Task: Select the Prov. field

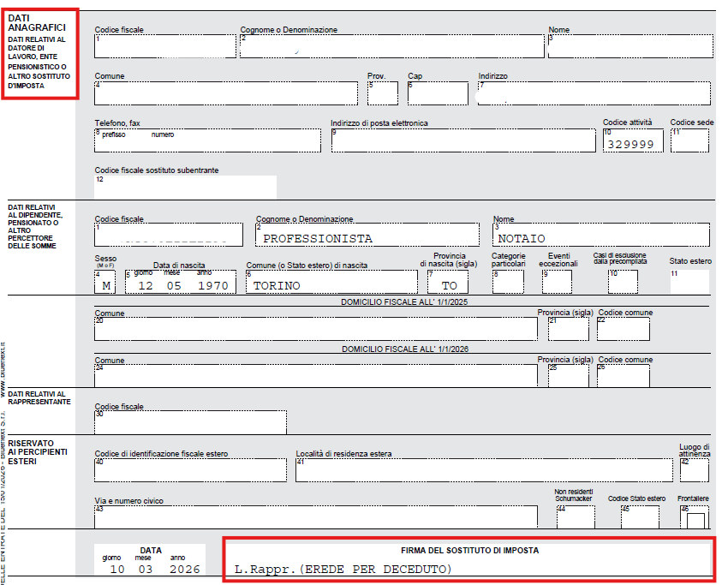Action: (x=383, y=93)
